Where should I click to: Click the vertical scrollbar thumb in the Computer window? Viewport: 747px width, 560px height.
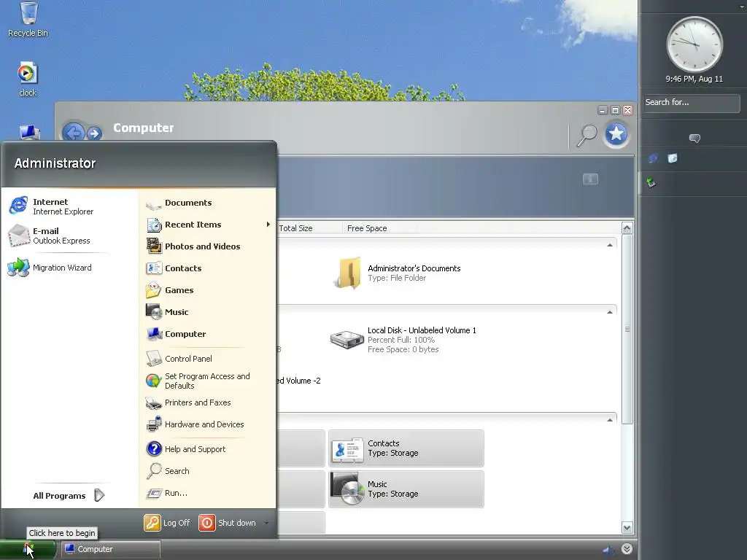click(627, 329)
